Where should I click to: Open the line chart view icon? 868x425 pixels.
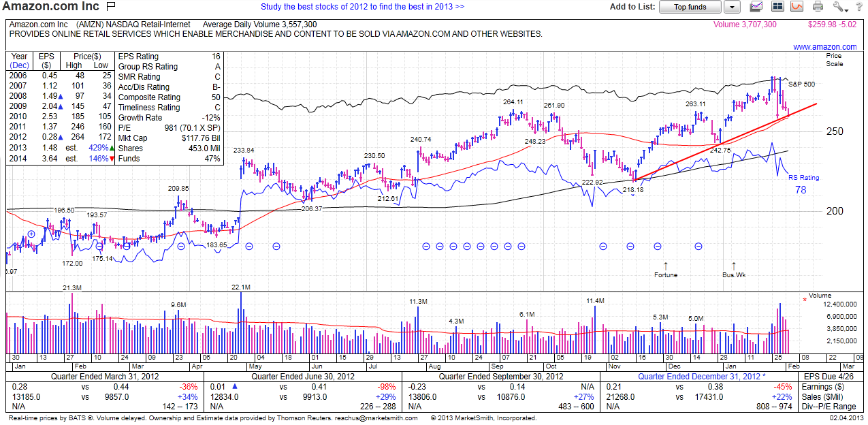[756, 7]
